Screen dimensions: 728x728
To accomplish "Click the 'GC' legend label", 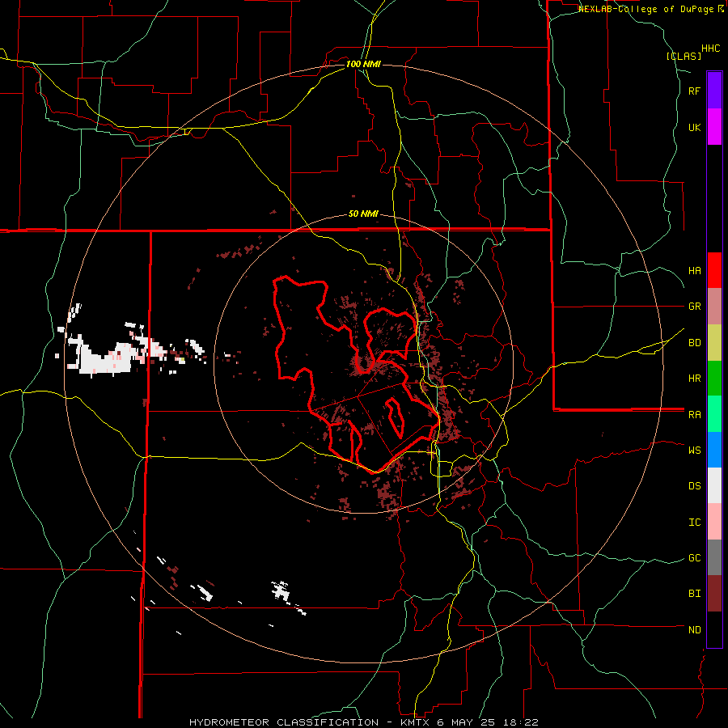I will click(695, 558).
